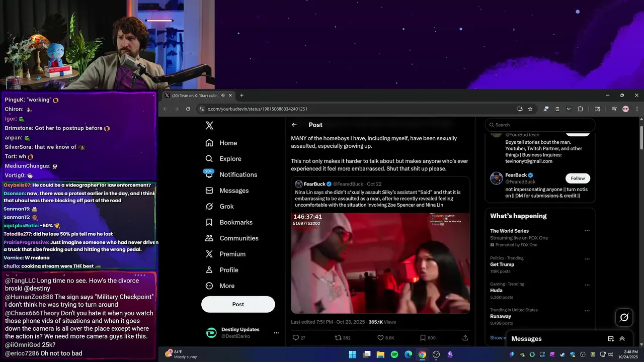The width and height of the screenshot is (644, 362).
Task: Click the white Post button
Action: 238,304
